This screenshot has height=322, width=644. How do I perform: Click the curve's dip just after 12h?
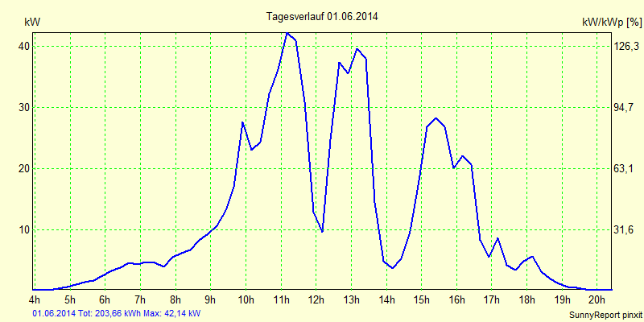click(x=323, y=232)
